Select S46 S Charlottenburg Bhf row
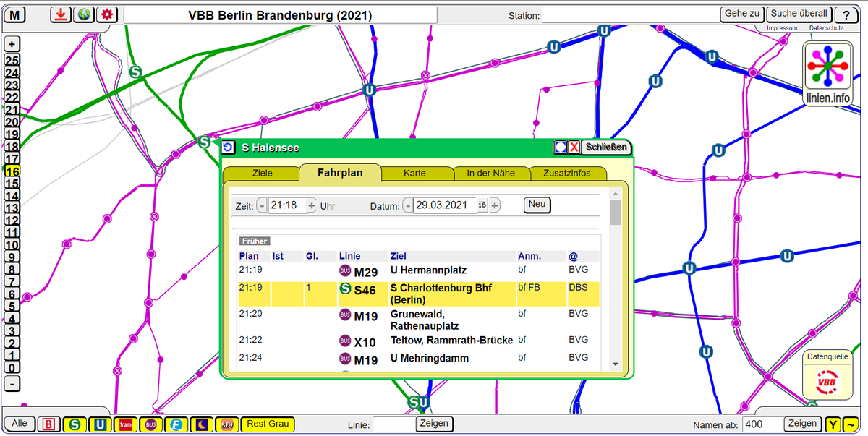Viewport: 868px width, 436px height. coord(419,294)
